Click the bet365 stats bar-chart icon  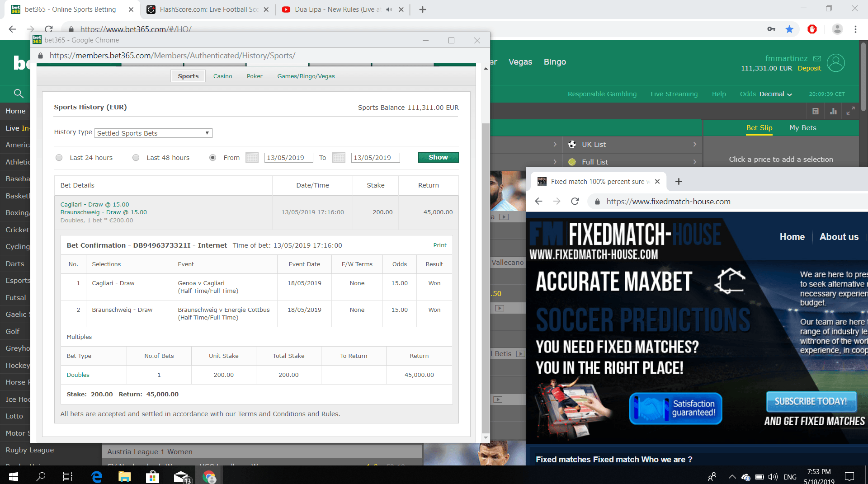833,111
